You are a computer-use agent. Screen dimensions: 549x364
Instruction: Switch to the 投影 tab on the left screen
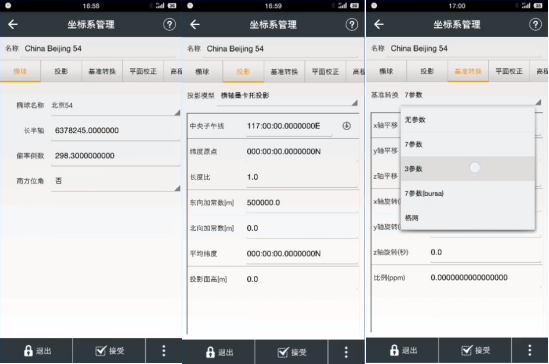click(61, 71)
